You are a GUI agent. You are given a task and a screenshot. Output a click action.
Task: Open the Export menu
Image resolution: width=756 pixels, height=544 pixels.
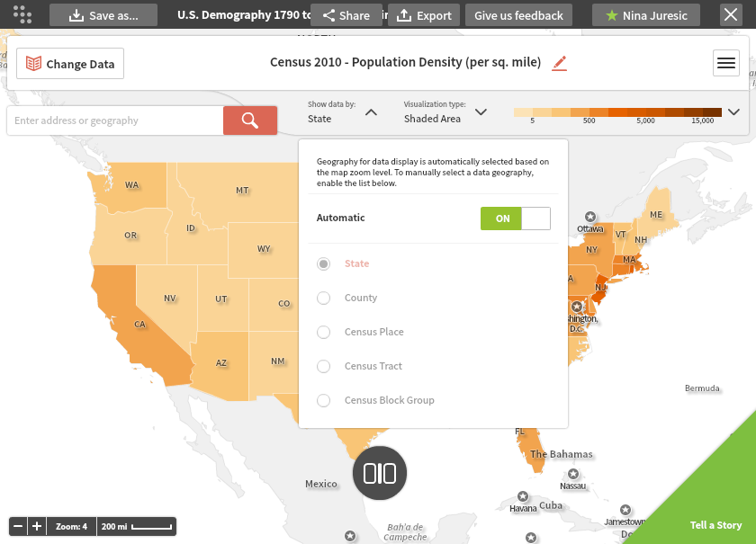(x=424, y=15)
